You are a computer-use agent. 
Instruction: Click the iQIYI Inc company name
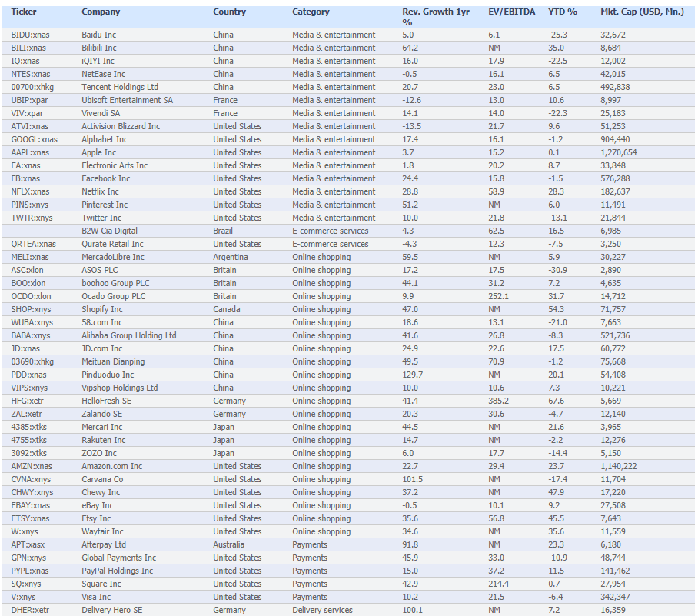[x=98, y=61]
